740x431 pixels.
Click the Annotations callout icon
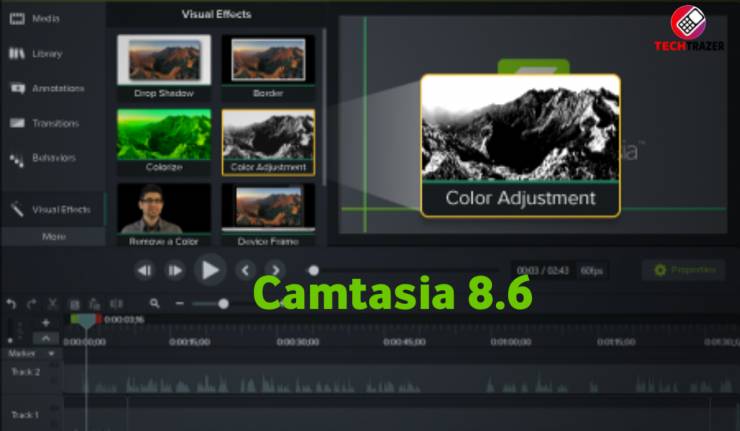click(x=17, y=88)
